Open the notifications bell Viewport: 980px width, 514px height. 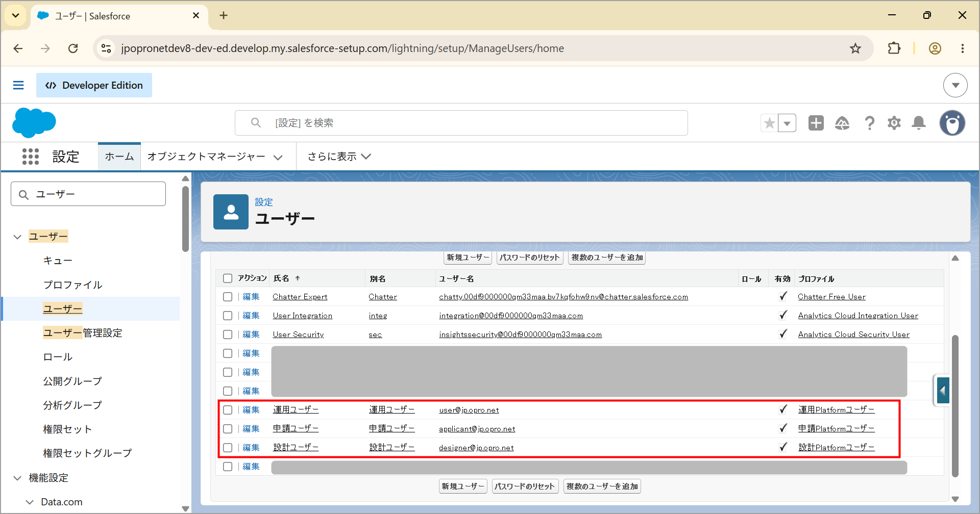click(x=919, y=123)
